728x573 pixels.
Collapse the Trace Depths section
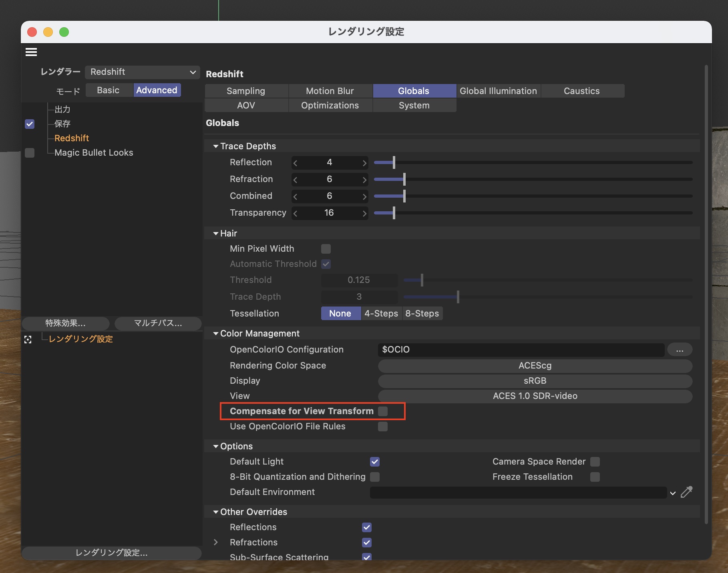point(216,146)
